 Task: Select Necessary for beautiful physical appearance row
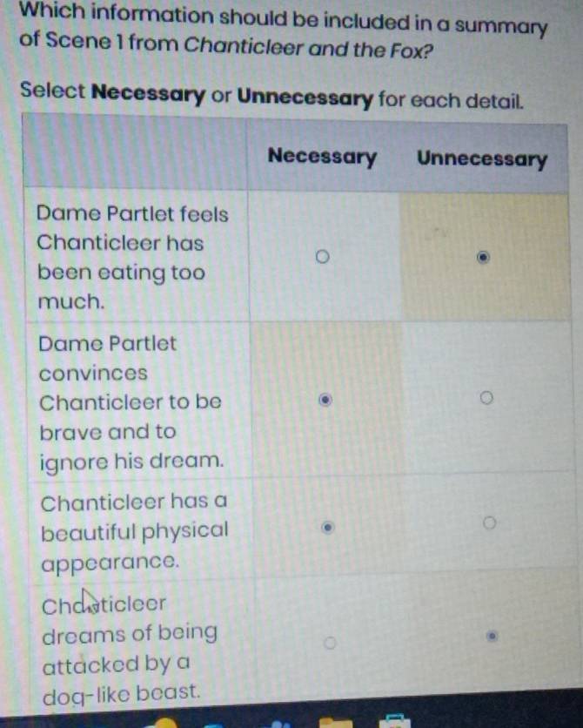[327, 528]
